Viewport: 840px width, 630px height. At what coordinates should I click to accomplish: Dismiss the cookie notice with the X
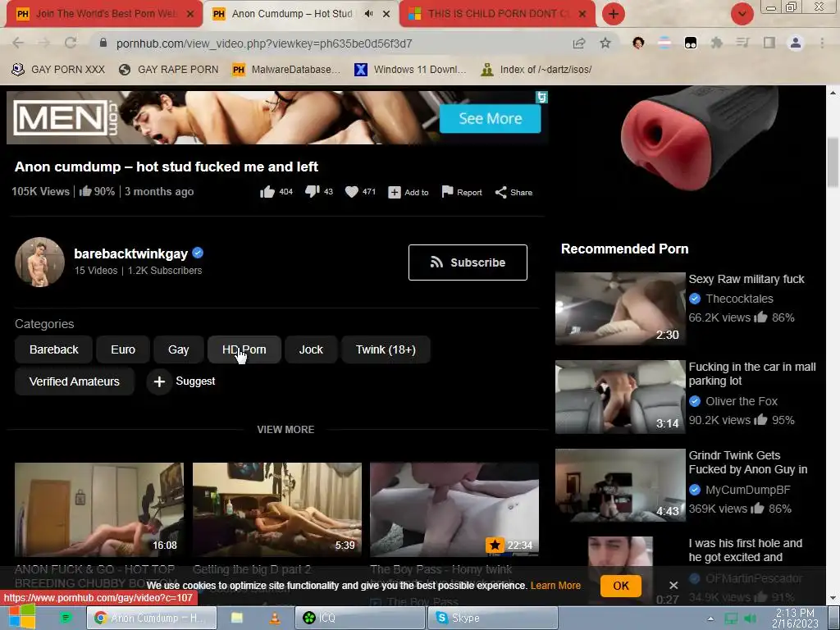coord(673,586)
